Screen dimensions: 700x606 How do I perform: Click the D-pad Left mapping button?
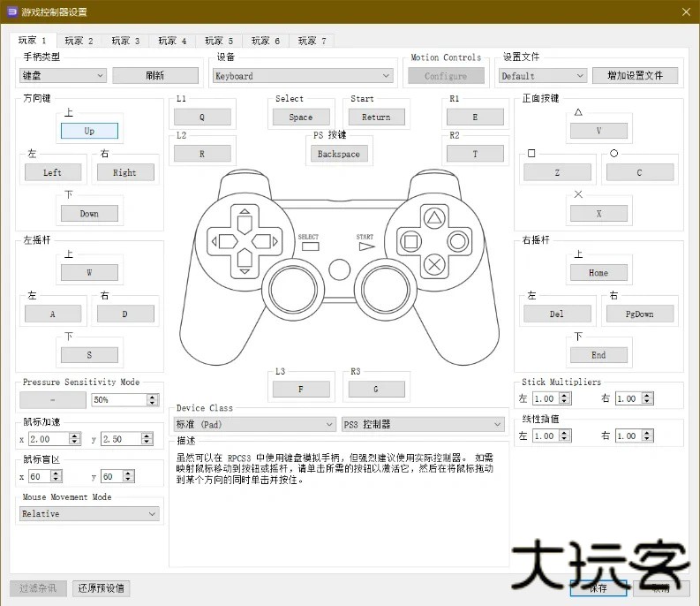tap(53, 172)
